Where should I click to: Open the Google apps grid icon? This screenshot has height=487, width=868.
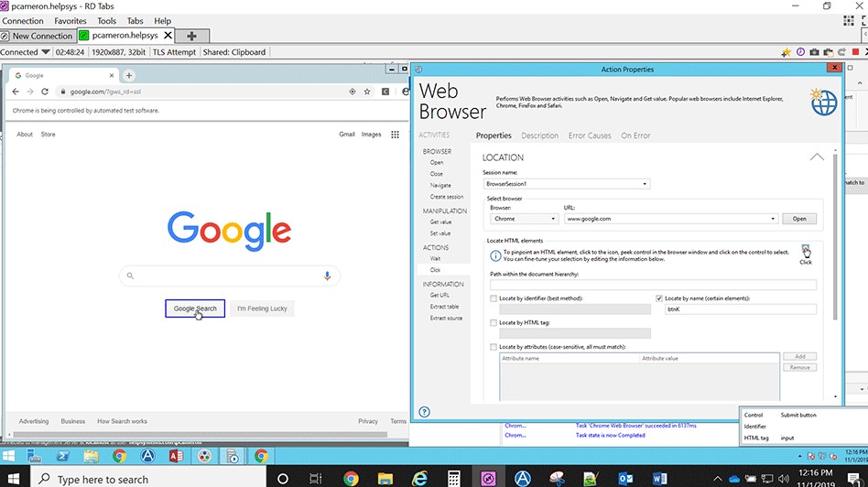tap(395, 135)
